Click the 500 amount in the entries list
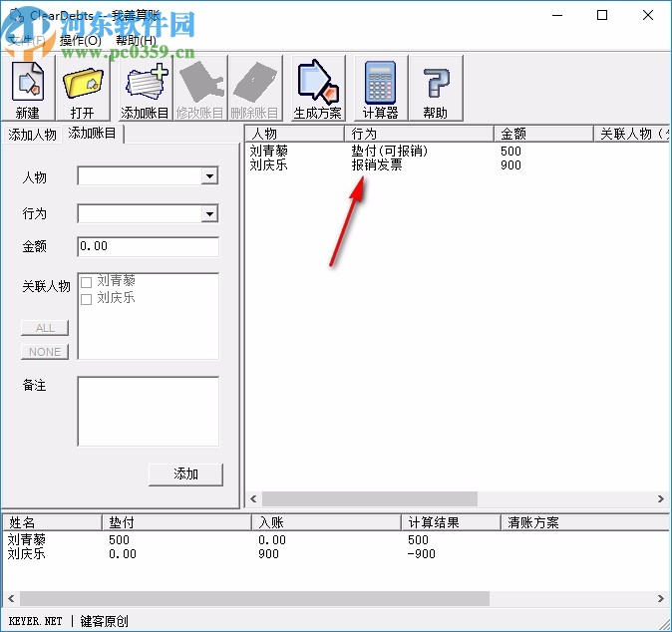The width and height of the screenshot is (672, 632). pyautogui.click(x=510, y=151)
